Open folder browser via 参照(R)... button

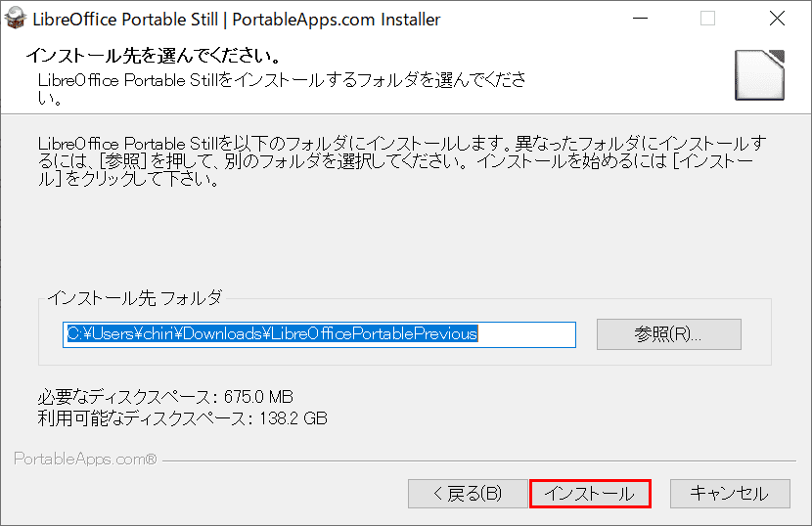coord(668,334)
